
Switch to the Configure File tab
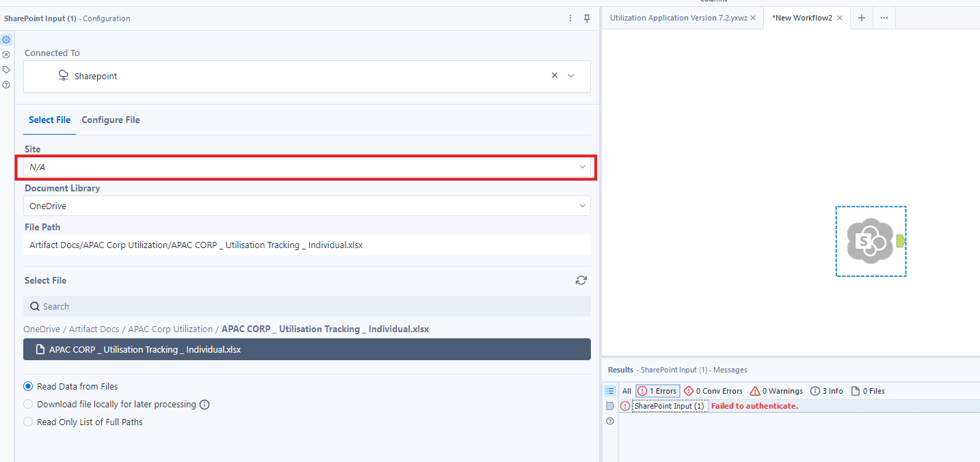pyautogui.click(x=110, y=120)
